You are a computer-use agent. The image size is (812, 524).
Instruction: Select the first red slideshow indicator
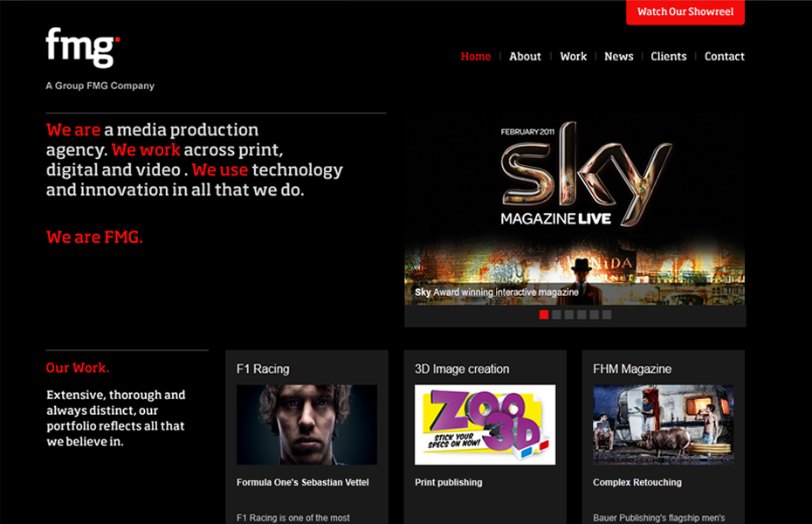(544, 314)
